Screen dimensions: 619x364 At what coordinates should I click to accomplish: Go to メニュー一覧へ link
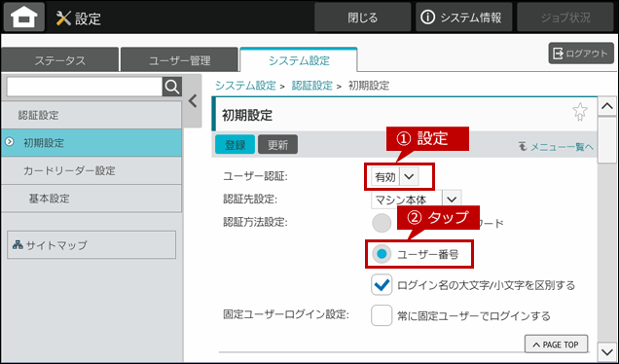tap(557, 147)
